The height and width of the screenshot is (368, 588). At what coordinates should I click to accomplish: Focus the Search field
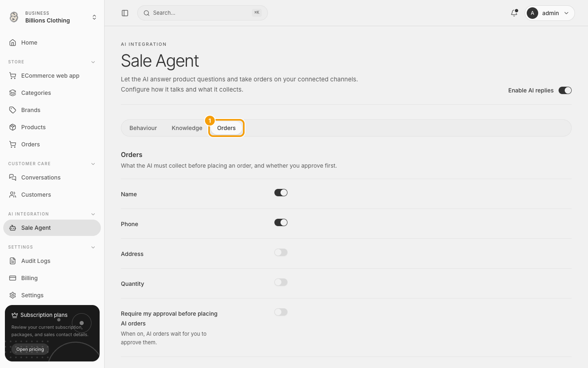[203, 13]
